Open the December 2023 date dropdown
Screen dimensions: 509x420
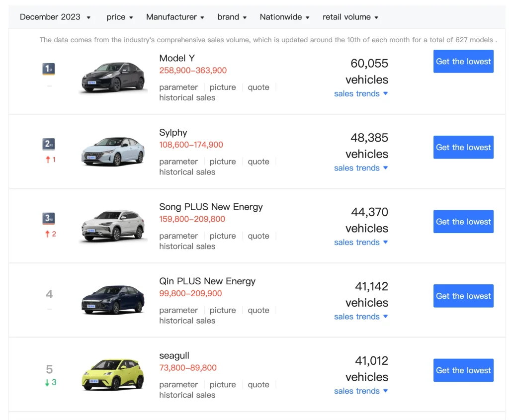[x=55, y=17]
